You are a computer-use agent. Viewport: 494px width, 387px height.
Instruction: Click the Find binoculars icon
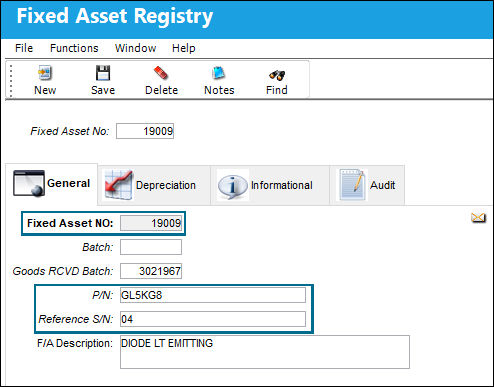[277, 75]
